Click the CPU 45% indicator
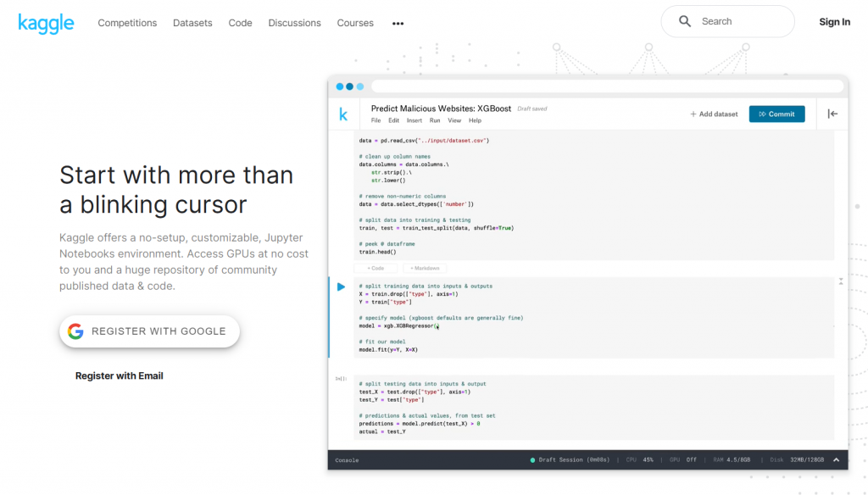This screenshot has width=868, height=495. 640,460
